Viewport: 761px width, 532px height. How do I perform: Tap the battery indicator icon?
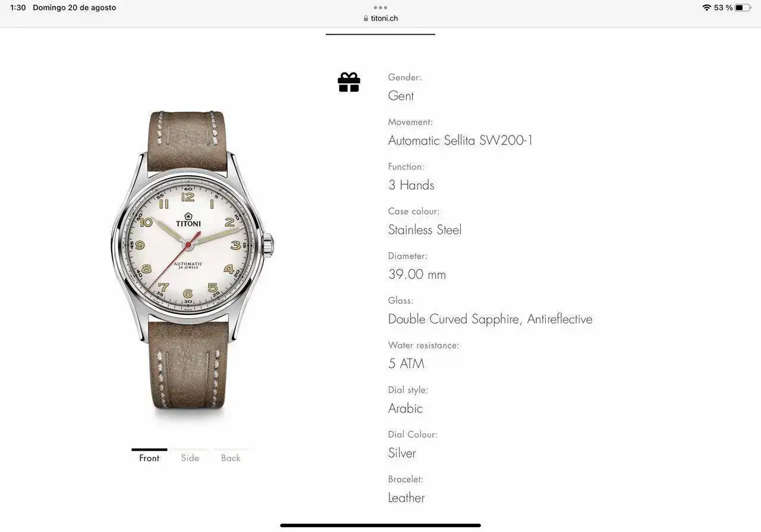(743, 8)
